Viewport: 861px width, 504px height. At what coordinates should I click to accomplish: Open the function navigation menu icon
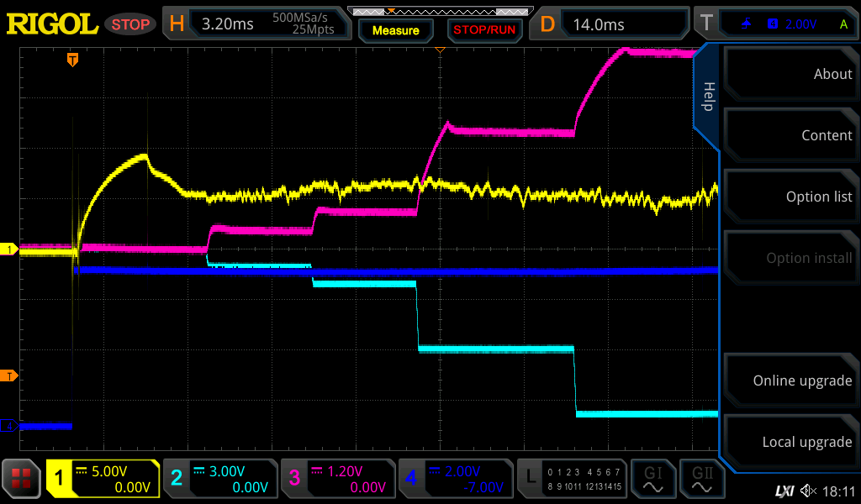(x=22, y=479)
